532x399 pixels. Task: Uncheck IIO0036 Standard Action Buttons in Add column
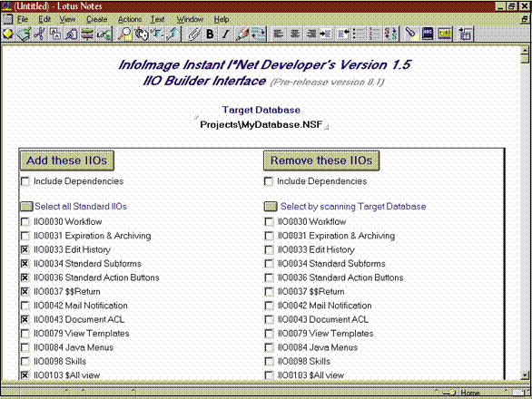25,277
